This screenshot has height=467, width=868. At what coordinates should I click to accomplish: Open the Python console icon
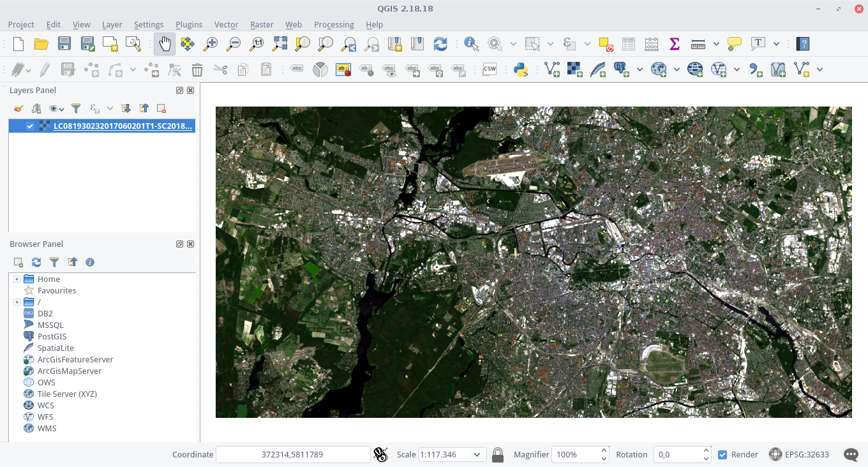point(521,70)
